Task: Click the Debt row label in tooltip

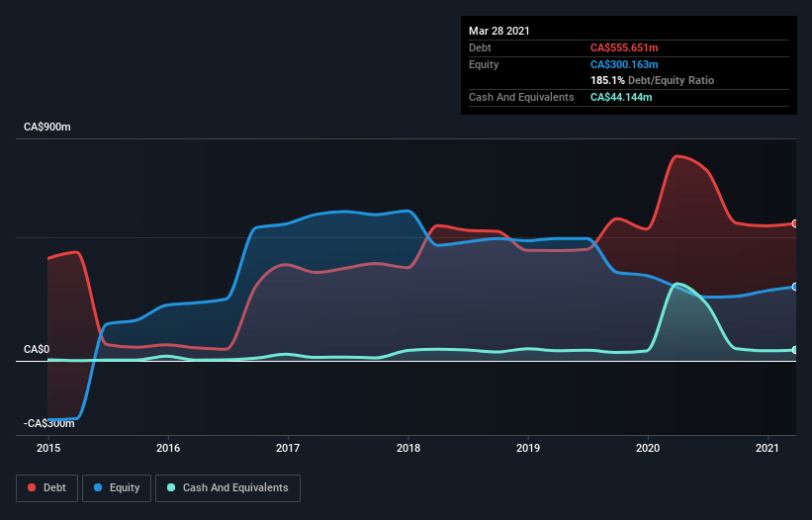Action: (480, 47)
